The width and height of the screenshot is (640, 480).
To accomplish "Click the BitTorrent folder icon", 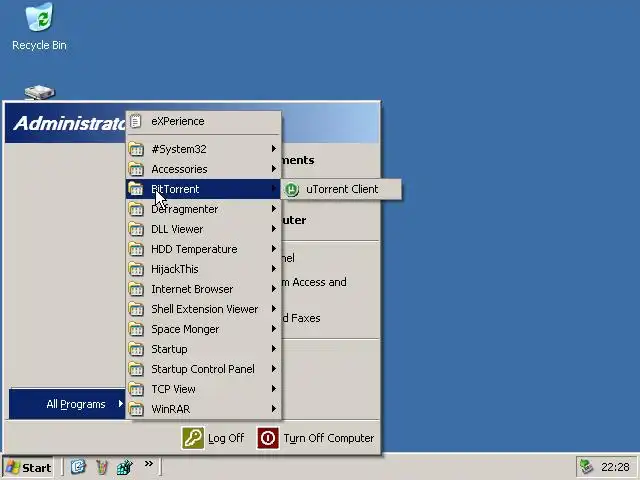I will pos(136,189).
